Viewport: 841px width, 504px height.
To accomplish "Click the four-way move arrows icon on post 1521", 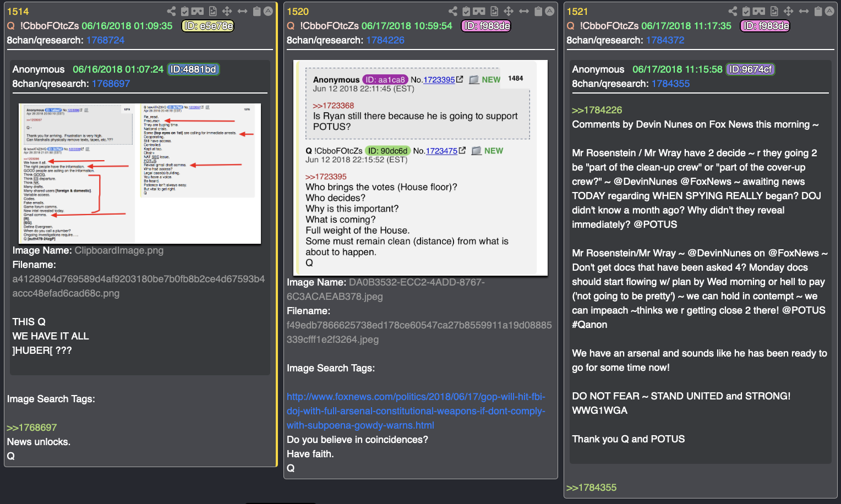I will 789,11.
